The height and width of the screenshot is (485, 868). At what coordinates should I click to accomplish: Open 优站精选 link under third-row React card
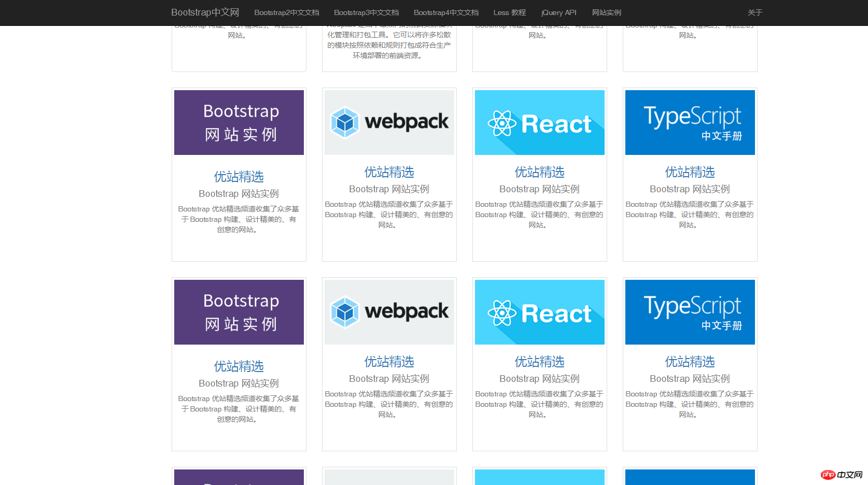point(540,362)
